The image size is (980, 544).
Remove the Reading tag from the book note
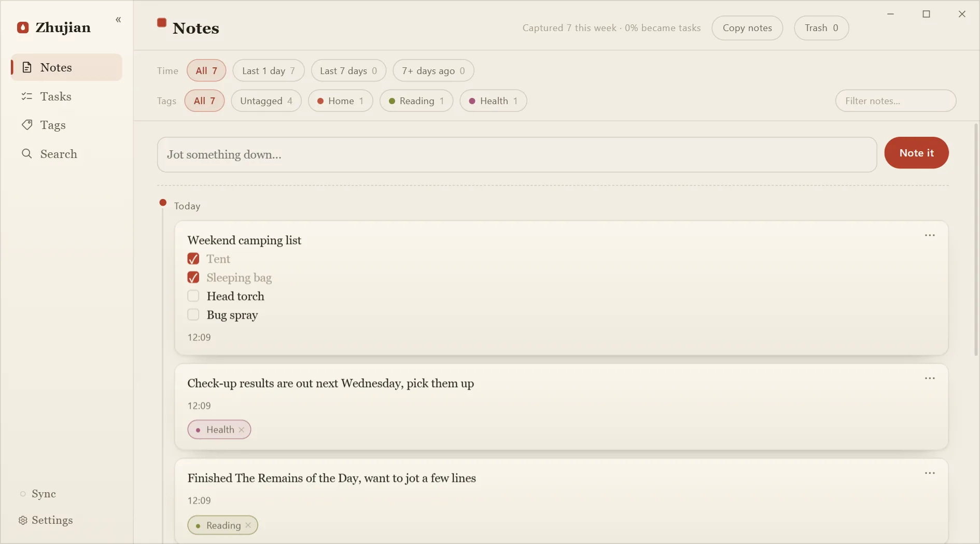(248, 525)
